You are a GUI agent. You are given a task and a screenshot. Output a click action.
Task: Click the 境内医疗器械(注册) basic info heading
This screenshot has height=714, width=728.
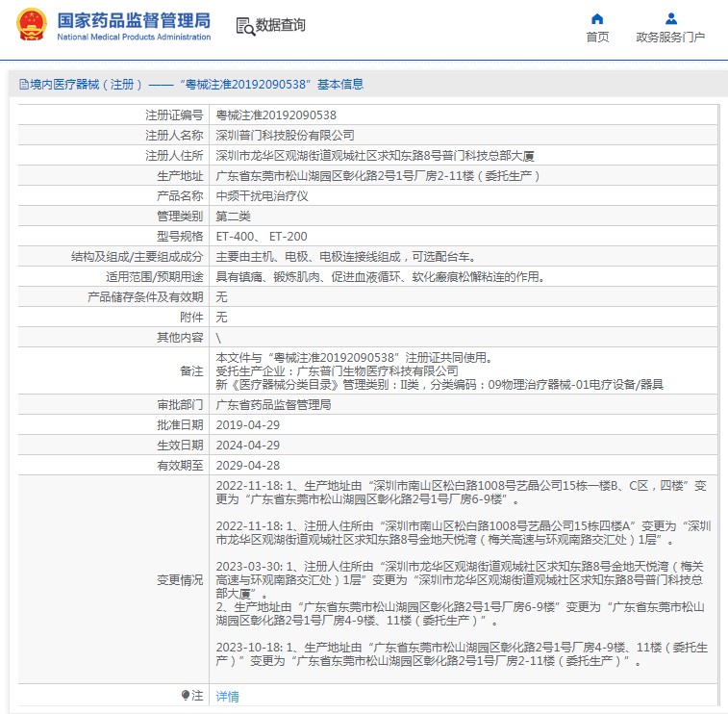coord(191,84)
